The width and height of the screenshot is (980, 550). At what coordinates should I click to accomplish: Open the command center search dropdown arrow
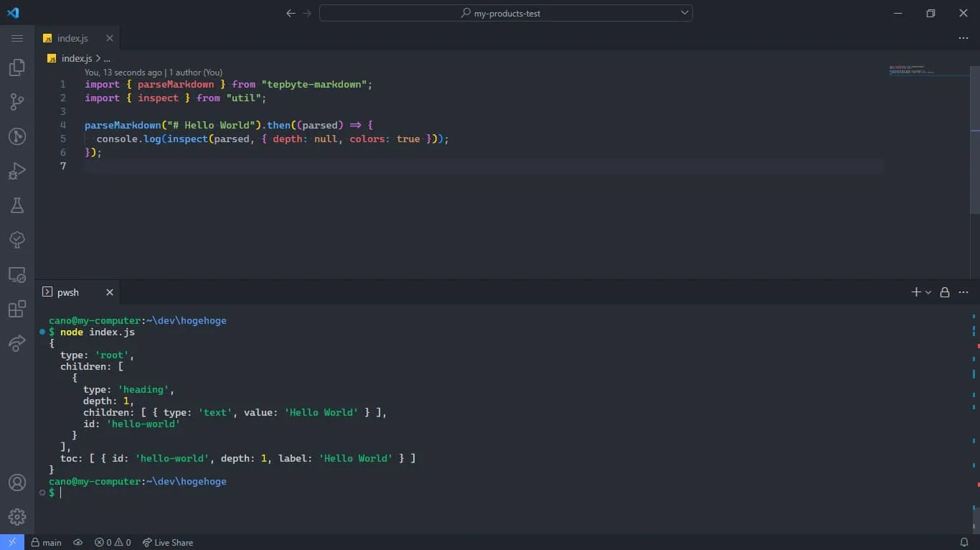[x=684, y=13]
